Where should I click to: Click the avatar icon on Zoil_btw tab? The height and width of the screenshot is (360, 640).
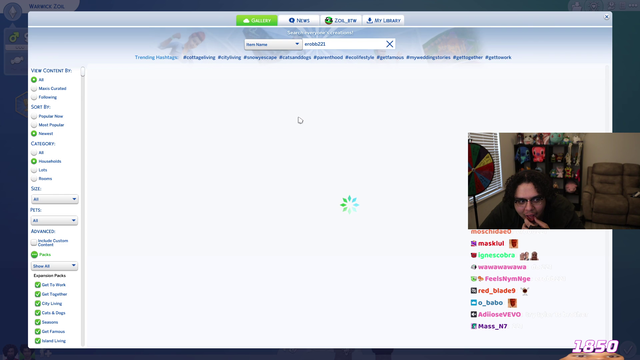(x=329, y=20)
